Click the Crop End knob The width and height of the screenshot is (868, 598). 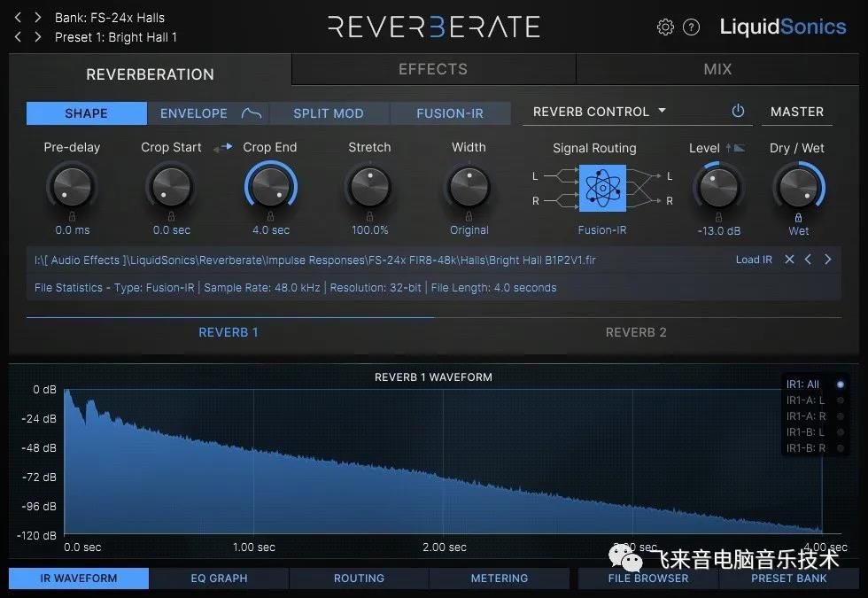(270, 187)
